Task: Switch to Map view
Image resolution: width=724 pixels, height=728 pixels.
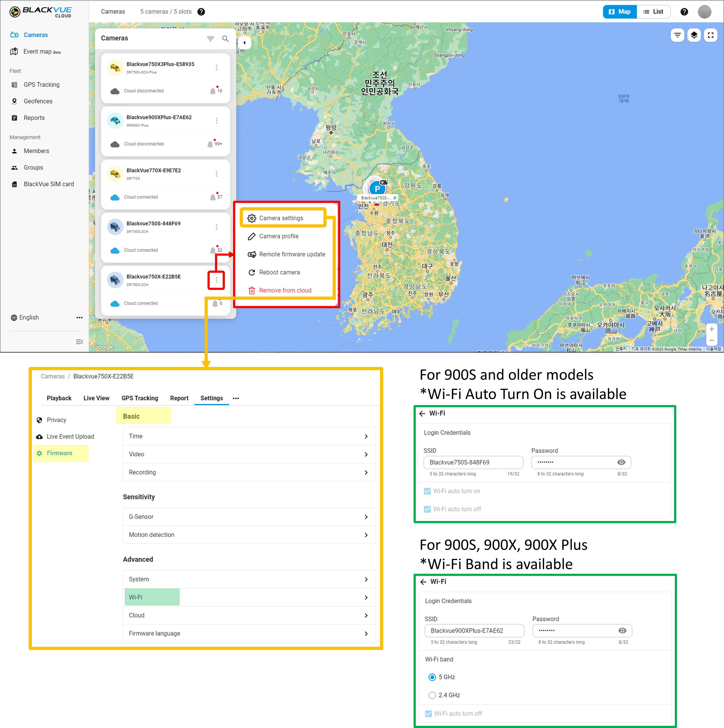Action: click(x=620, y=12)
